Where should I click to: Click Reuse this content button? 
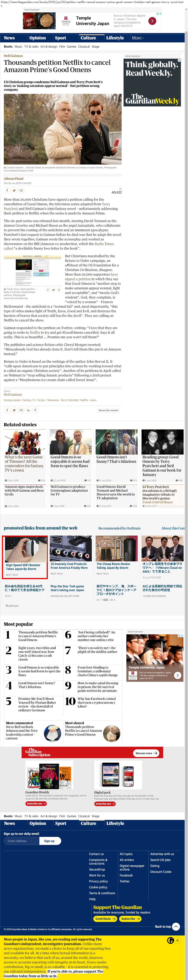pos(108,410)
